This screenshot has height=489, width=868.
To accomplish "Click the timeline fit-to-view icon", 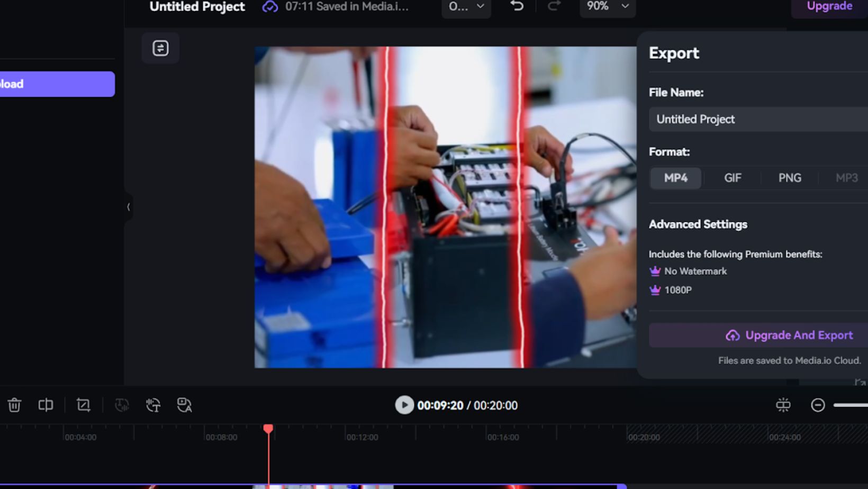I will pyautogui.click(x=783, y=405).
